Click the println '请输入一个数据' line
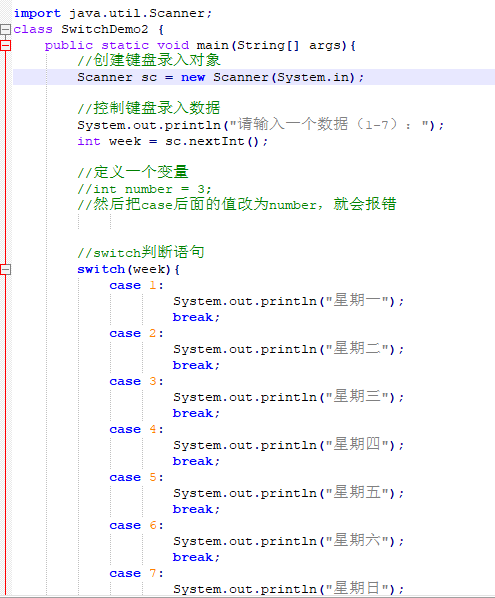Screen dimensions: 495x598 point(260,125)
